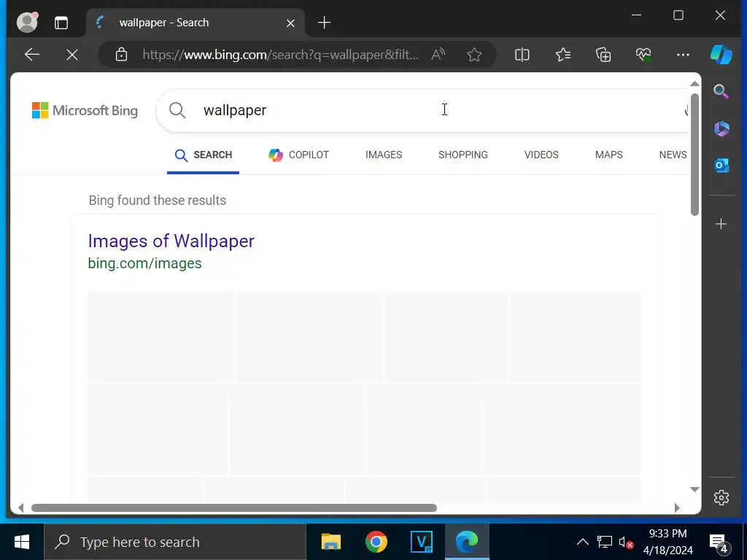The image size is (747, 560).
Task: Open the Windows Start menu
Action: coord(21,542)
